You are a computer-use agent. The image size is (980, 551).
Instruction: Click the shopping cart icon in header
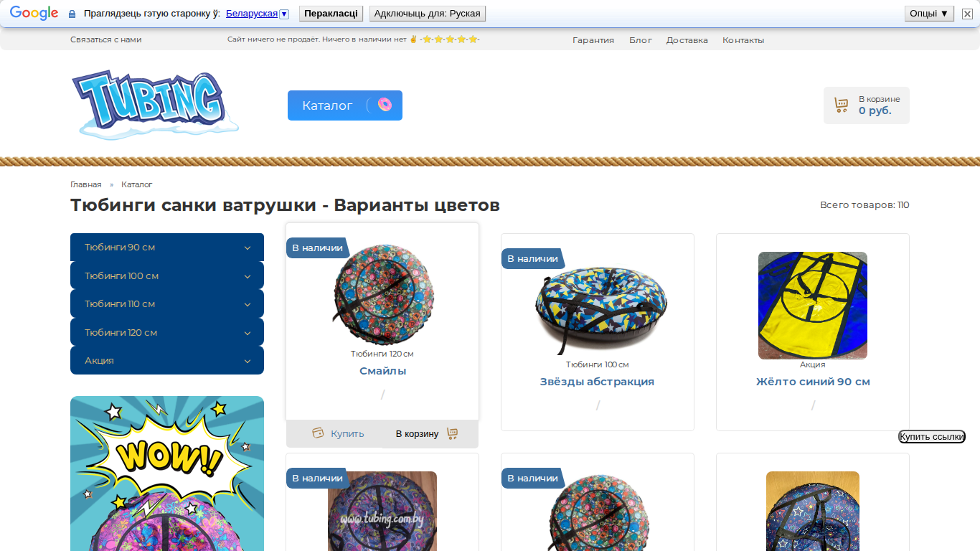pos(842,105)
